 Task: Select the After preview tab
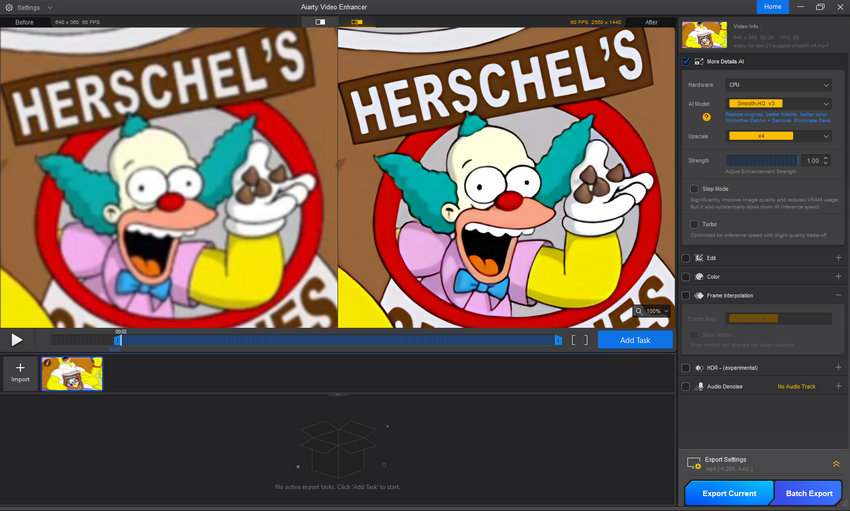click(651, 22)
